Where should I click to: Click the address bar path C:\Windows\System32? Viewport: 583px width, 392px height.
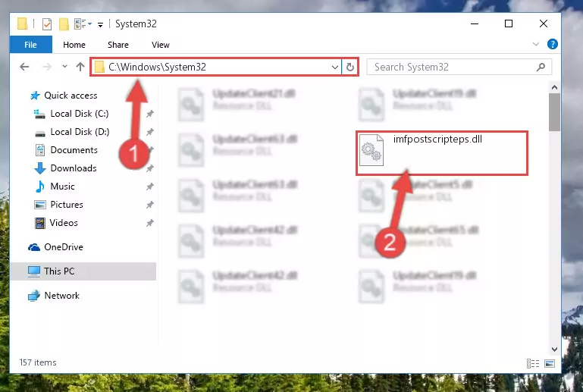point(157,67)
